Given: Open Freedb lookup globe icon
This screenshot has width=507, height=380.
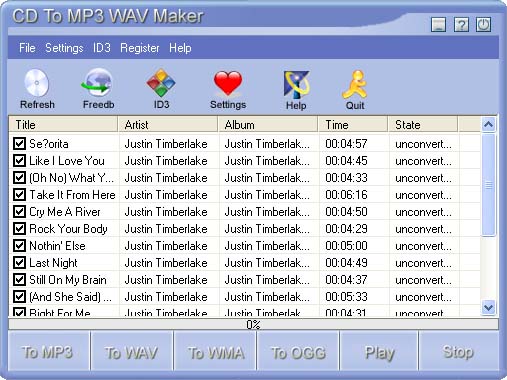Looking at the screenshot, I should (97, 83).
